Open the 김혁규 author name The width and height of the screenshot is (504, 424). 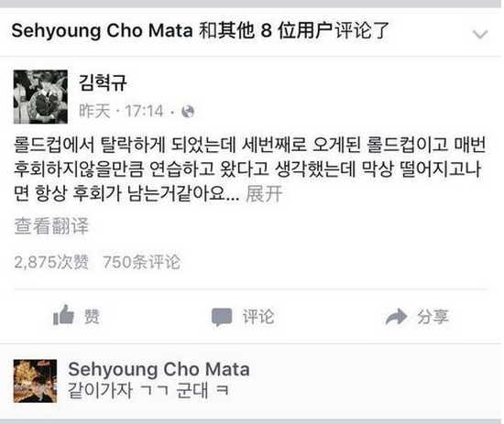103,82
